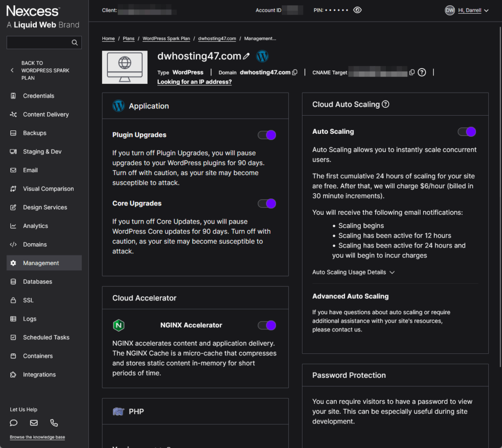The image size is (502, 448).
Task: Expand Auto Scaling Usage Details
Action: 353,273
